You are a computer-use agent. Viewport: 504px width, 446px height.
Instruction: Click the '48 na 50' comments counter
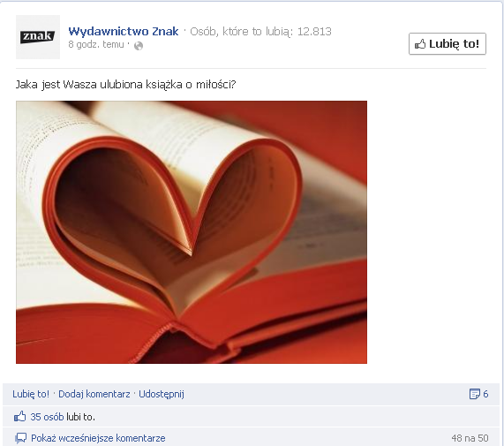pos(470,438)
